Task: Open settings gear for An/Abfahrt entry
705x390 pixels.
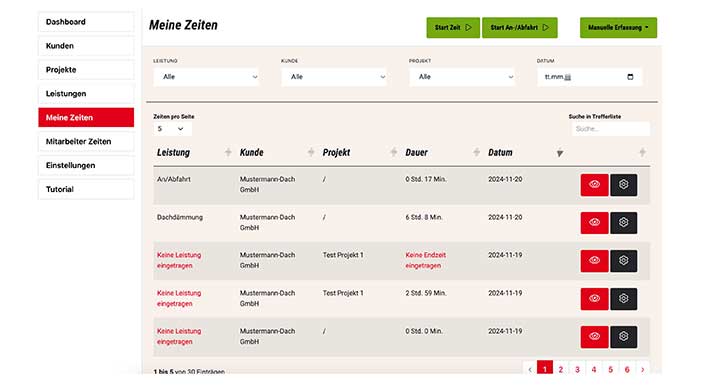Action: 624,184
